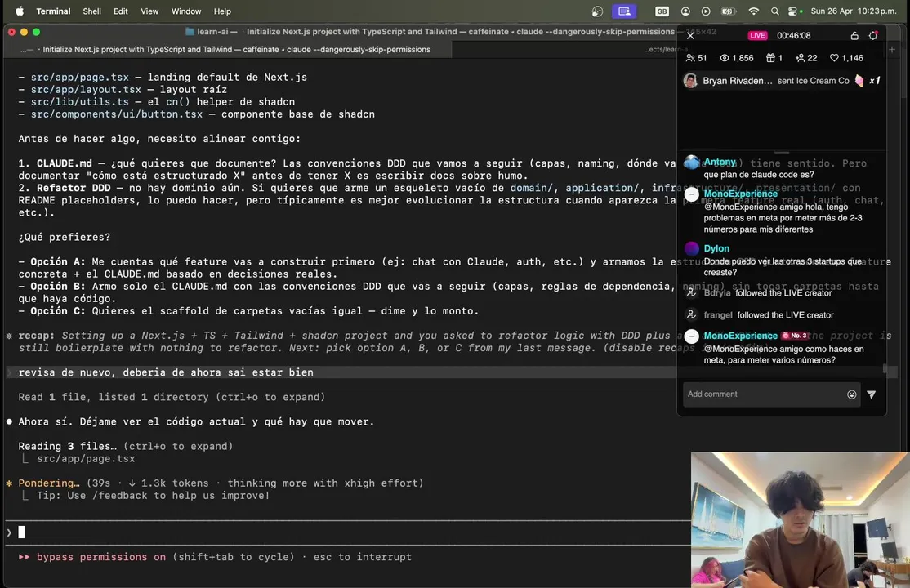
Task: Click src/app/layout.tsx path
Action: pyautogui.click(x=86, y=89)
